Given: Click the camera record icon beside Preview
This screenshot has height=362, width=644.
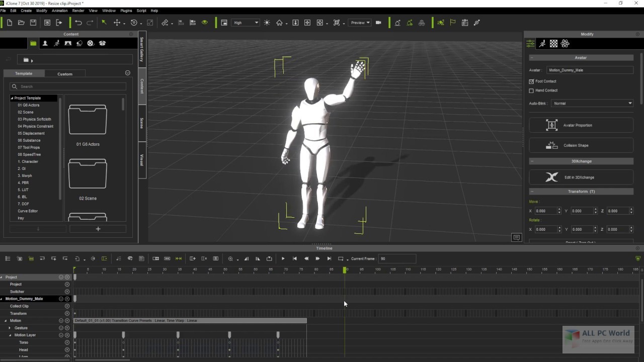Looking at the screenshot, I should click(x=378, y=23).
